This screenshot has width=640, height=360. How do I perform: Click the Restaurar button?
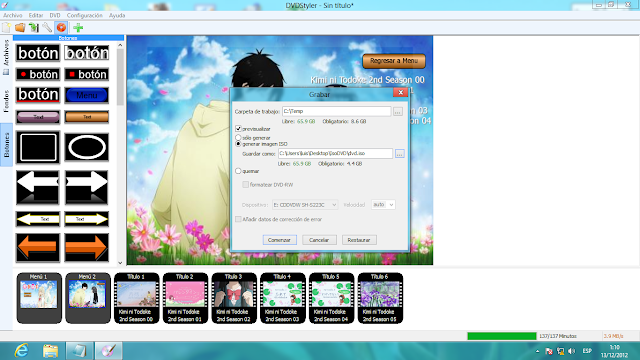(x=359, y=240)
